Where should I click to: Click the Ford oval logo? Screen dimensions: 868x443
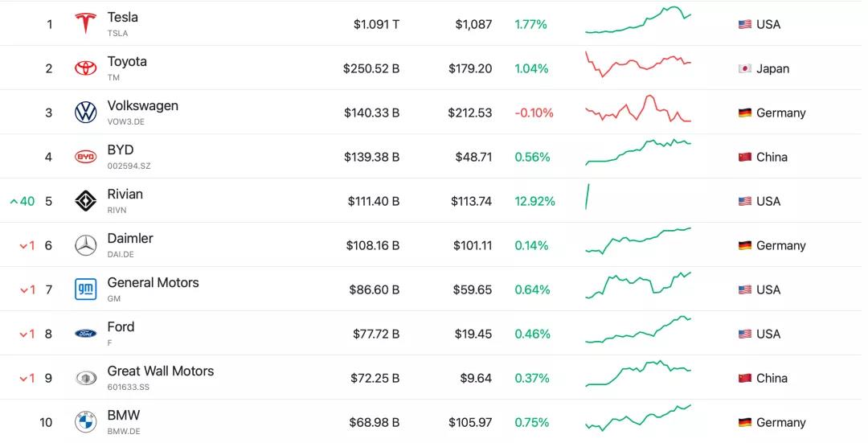(85, 334)
